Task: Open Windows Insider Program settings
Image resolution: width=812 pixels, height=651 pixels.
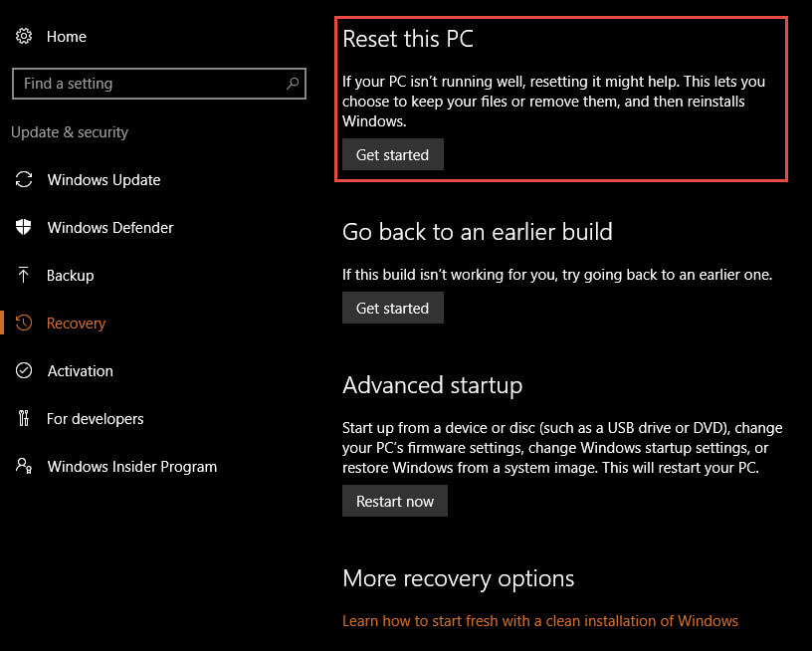Action: [132, 467]
